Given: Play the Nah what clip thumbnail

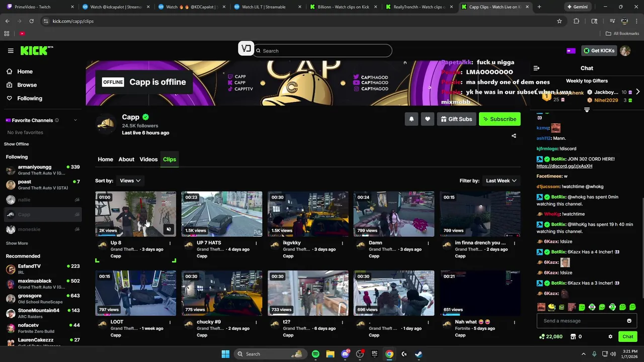Looking at the screenshot, I should (x=480, y=293).
